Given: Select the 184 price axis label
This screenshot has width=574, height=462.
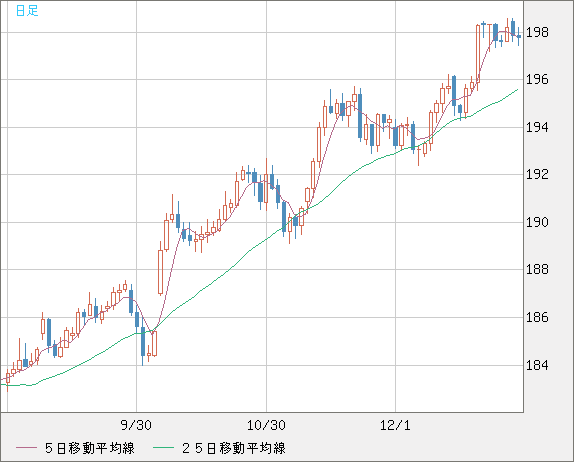Looking at the screenshot, I should (537, 365).
